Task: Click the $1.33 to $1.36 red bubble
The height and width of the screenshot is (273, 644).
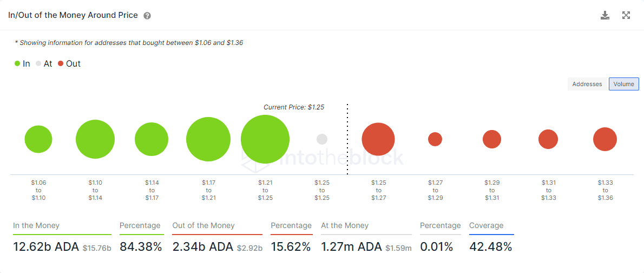Action: coord(605,139)
